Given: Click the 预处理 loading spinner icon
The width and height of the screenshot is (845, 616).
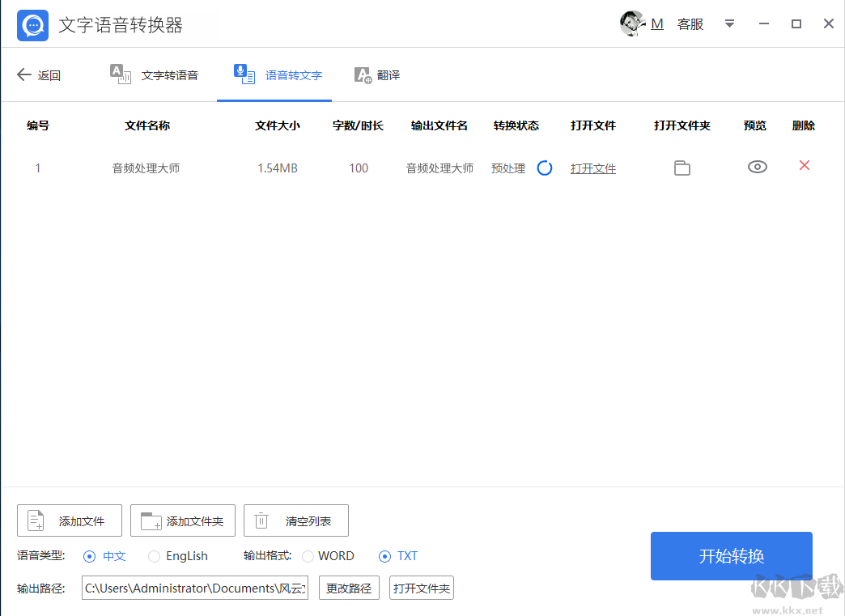Looking at the screenshot, I should coord(544,168).
